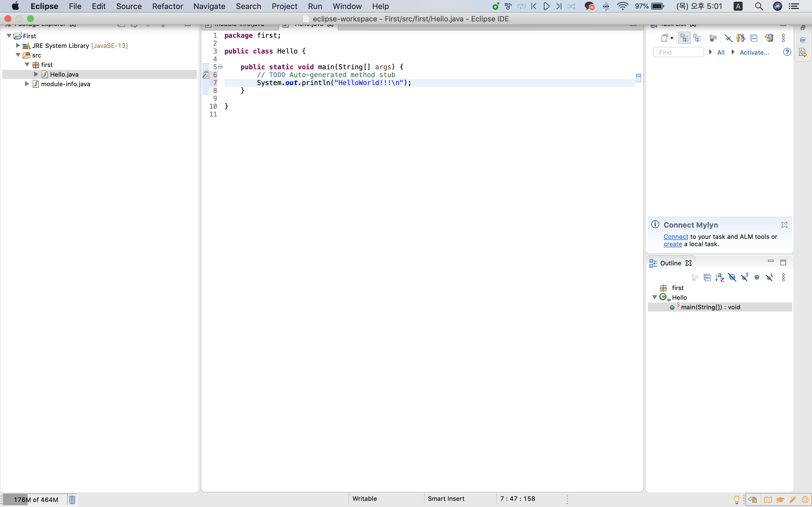Click the heap memory usage bar
The height and width of the screenshot is (507, 812).
(x=35, y=499)
